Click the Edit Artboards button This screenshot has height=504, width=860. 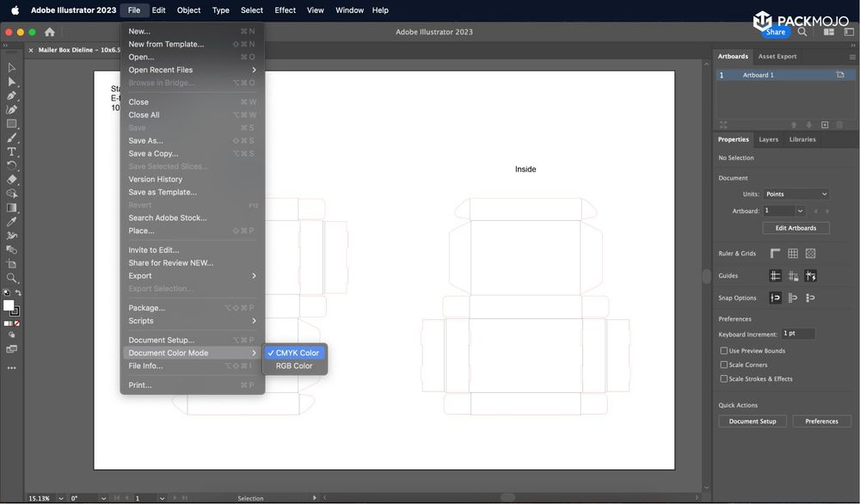[795, 227]
